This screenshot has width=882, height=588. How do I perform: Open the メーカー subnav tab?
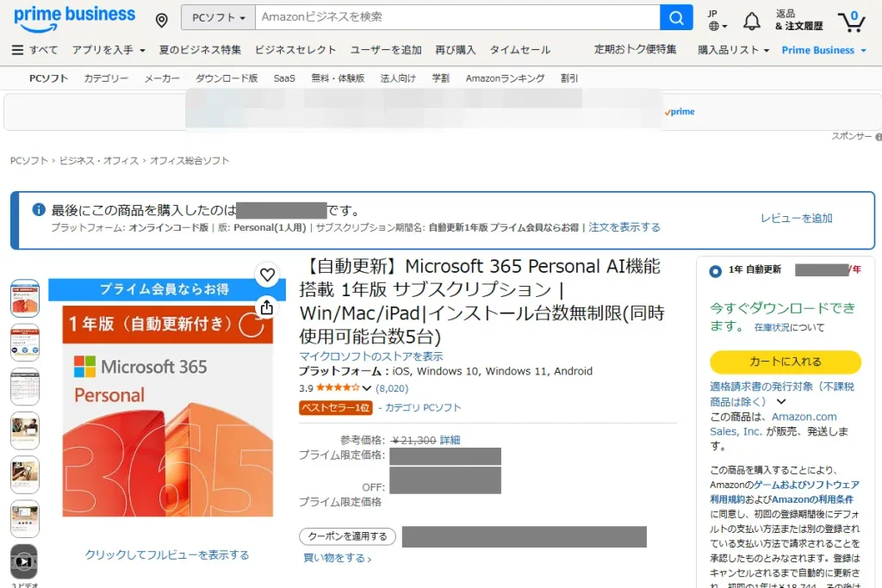[x=162, y=78]
